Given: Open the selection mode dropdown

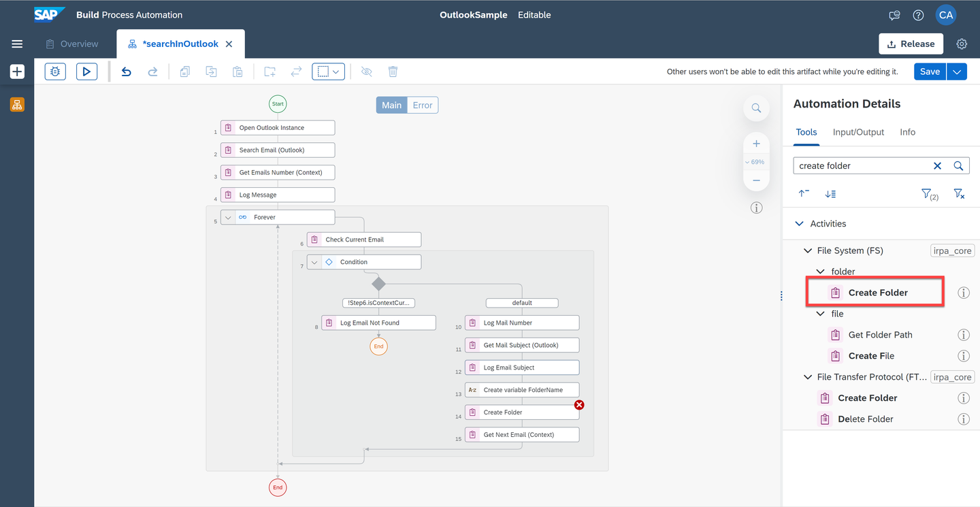Looking at the screenshot, I should coord(329,71).
